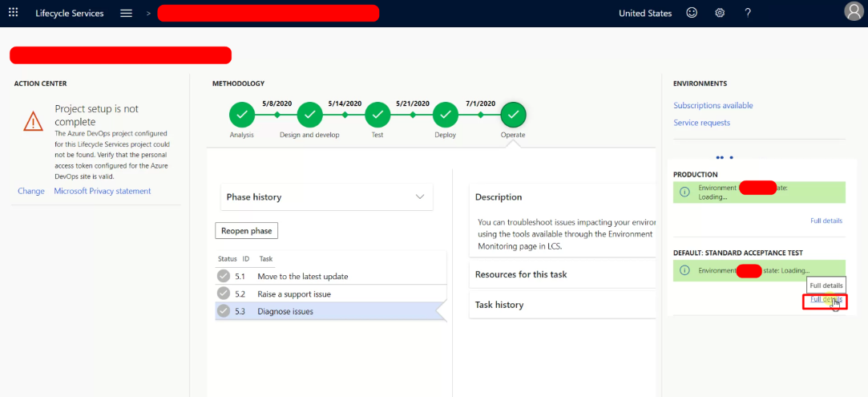Image resolution: width=868 pixels, height=397 pixels.
Task: Open the Subscriptions available link
Action: tap(713, 106)
